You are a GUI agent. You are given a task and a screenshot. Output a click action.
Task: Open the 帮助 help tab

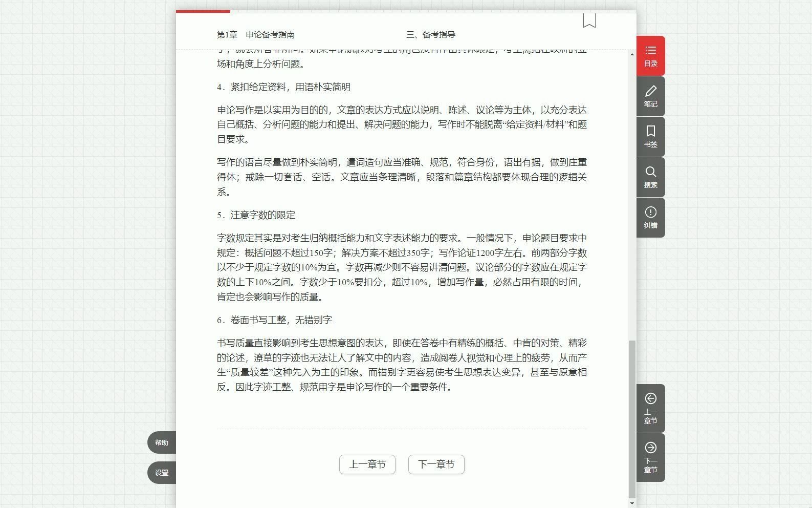point(162,442)
